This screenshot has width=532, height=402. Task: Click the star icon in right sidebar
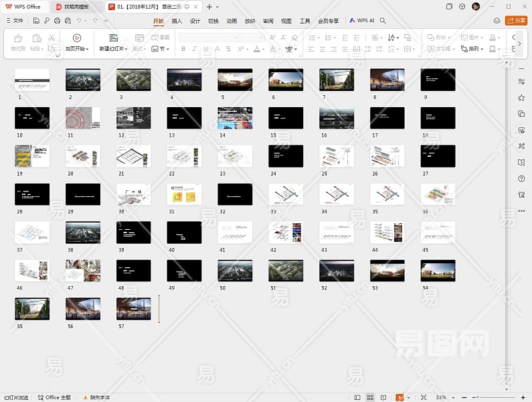[521, 98]
